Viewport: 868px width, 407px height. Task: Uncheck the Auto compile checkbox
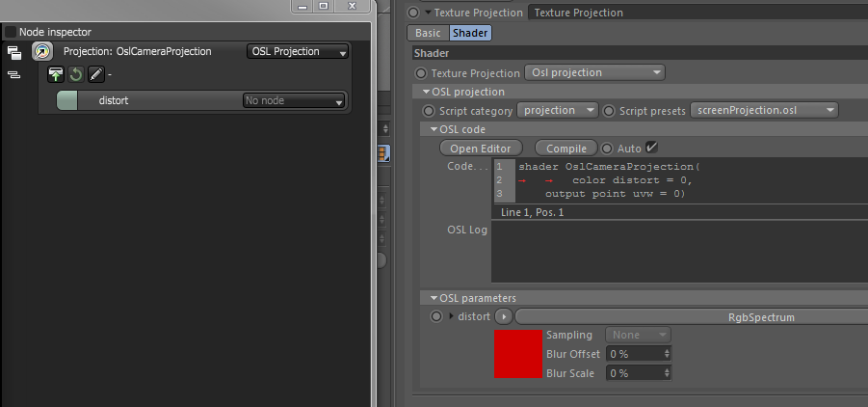(651, 147)
